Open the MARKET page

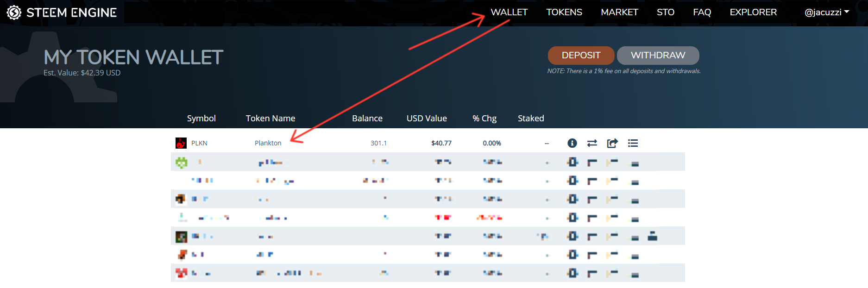[x=619, y=13]
